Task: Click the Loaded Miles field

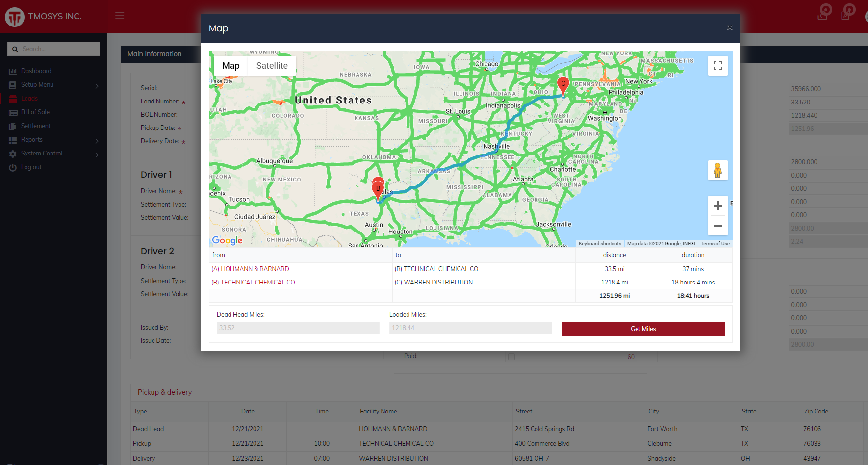Action: [471, 328]
